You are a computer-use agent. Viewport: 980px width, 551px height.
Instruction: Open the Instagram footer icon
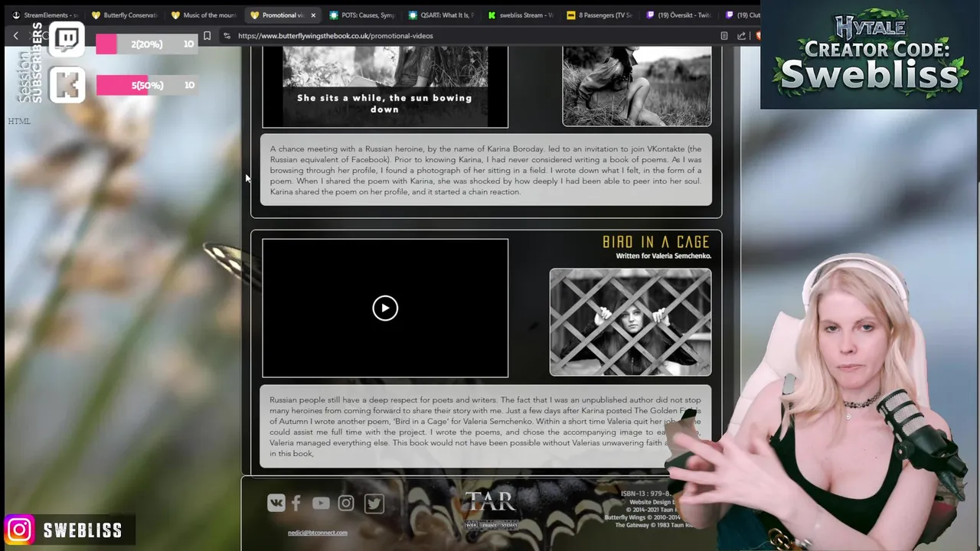click(x=346, y=503)
